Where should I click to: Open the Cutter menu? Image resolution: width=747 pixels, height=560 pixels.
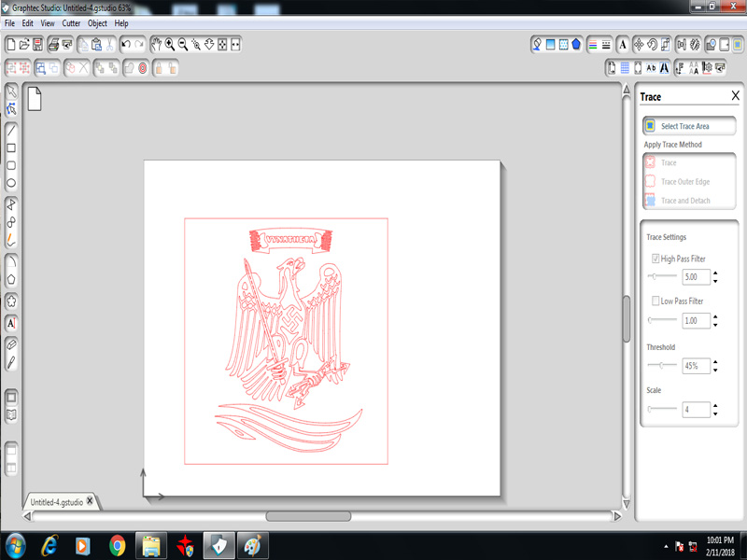click(x=71, y=22)
